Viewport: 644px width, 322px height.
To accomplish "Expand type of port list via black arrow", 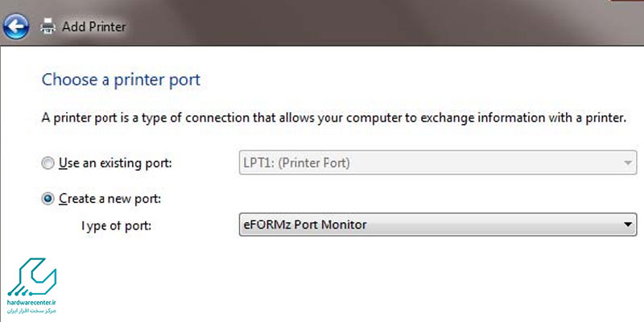I will coord(627,225).
